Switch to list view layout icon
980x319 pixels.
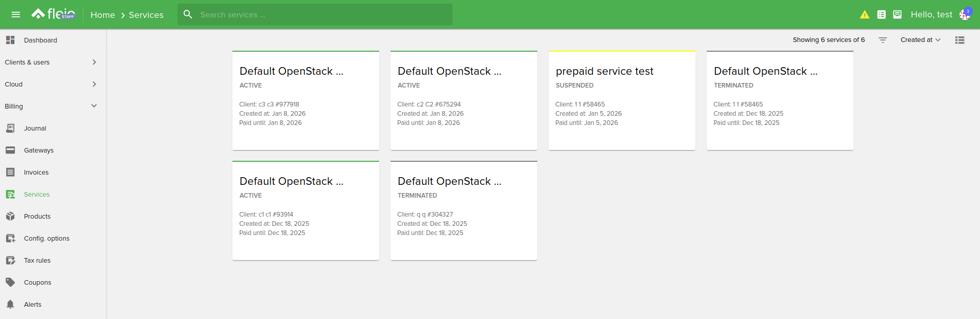tap(960, 40)
